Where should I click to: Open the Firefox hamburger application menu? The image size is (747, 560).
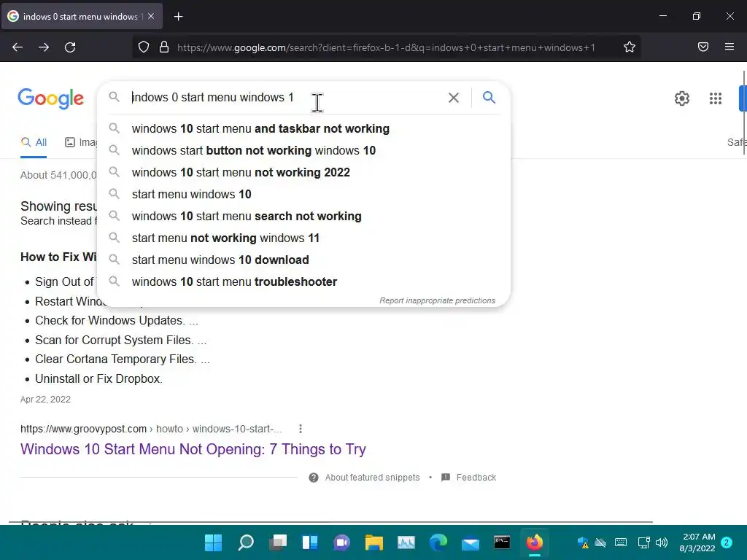(729, 47)
